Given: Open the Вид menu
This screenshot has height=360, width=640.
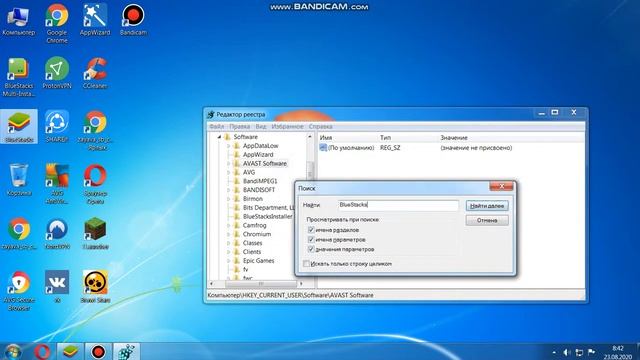Looking at the screenshot, I should coord(260,127).
